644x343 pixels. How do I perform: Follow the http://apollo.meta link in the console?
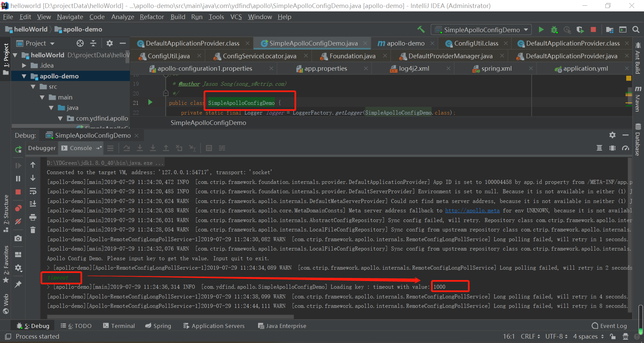pyautogui.click(x=472, y=210)
